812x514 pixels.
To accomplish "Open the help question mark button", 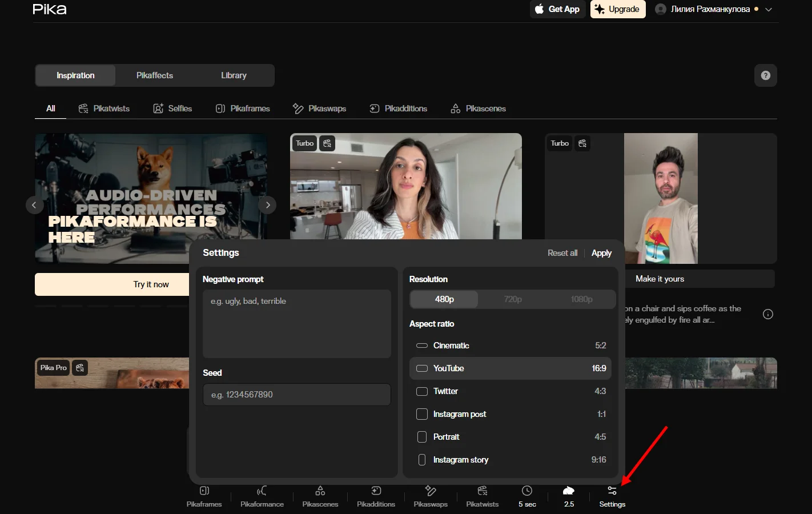I will click(x=766, y=75).
